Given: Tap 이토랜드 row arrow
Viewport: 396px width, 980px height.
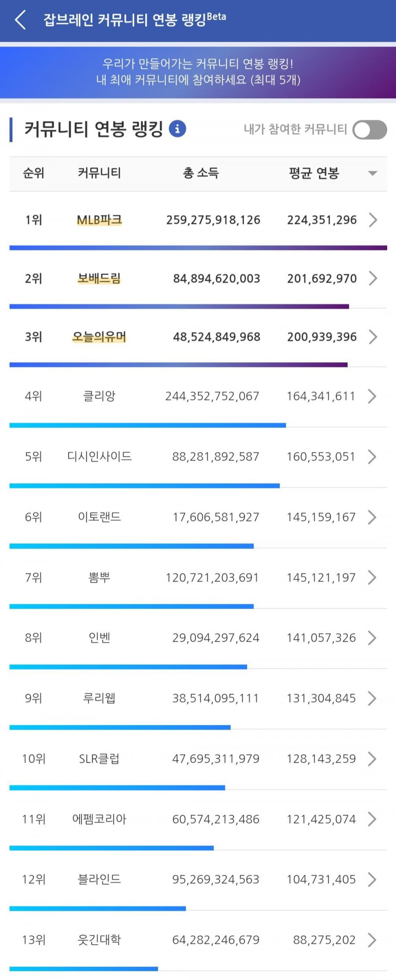Looking at the screenshot, I should point(372,517).
